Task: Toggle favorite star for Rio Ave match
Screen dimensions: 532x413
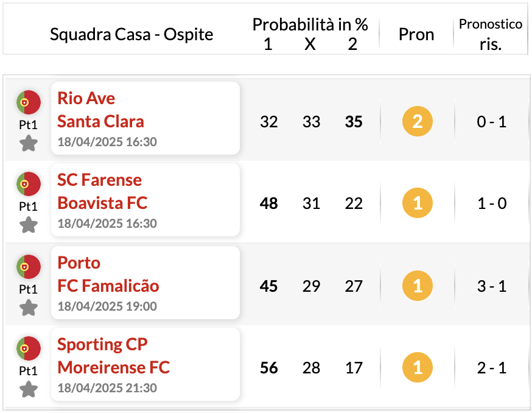Action: (29, 143)
